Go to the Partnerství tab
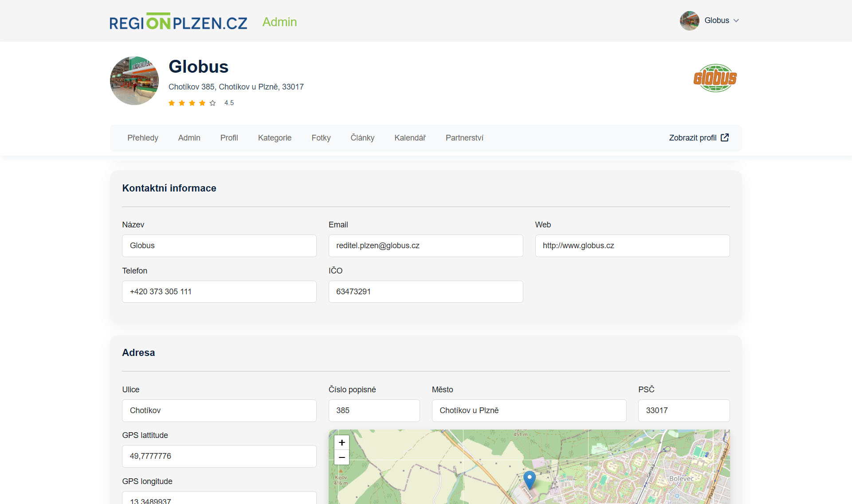 coord(464,138)
